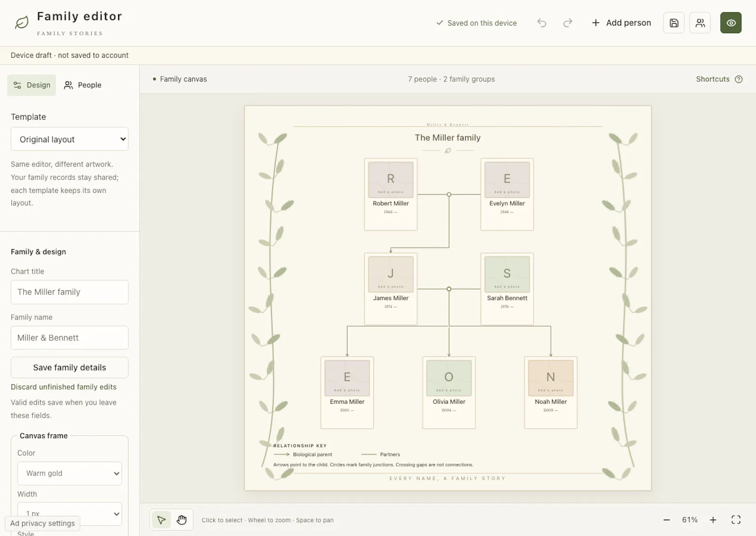Select the Sarah Bennett card
Screen dimensions: 756x536
(507, 289)
